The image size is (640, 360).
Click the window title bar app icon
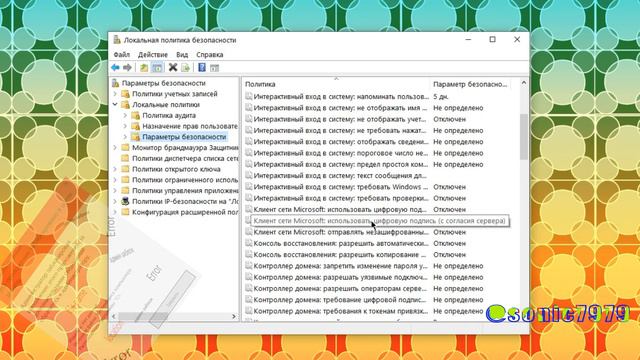117,40
